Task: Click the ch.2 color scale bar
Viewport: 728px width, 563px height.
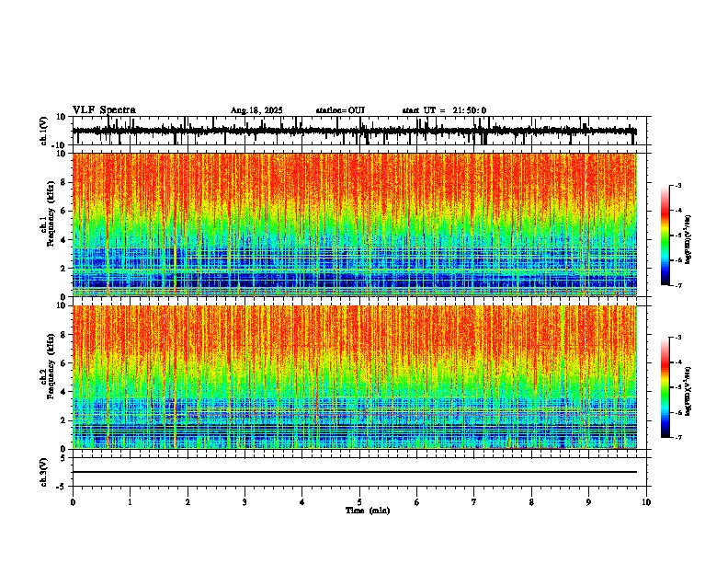Action: coord(665,387)
